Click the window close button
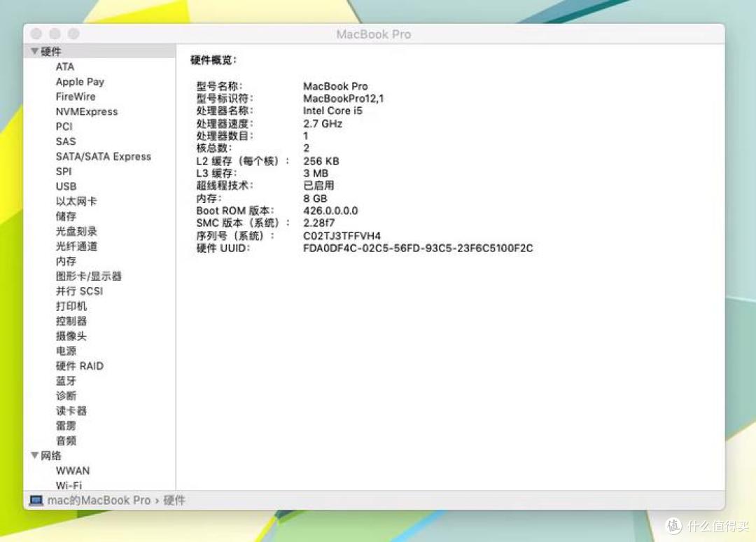The image size is (756, 542). pos(36,34)
